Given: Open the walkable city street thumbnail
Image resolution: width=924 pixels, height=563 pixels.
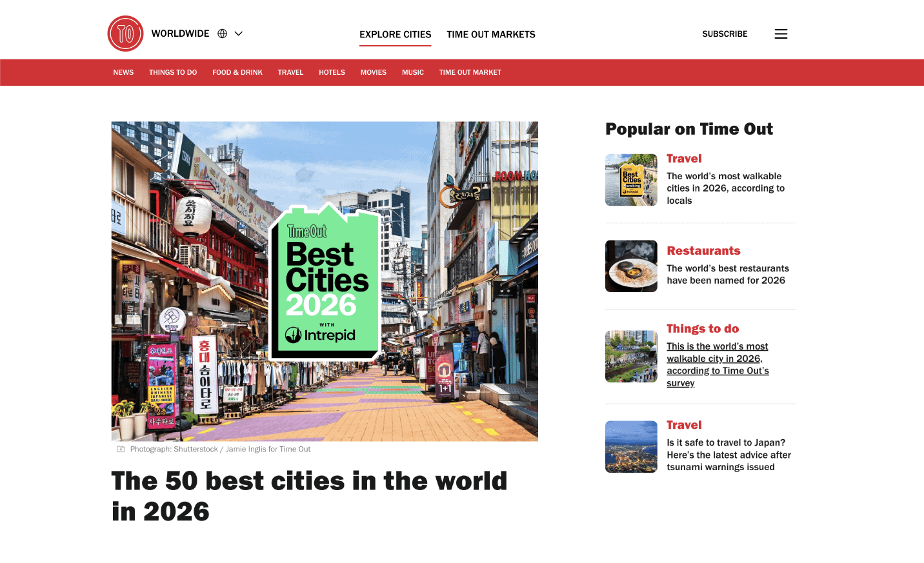Looking at the screenshot, I should (631, 357).
